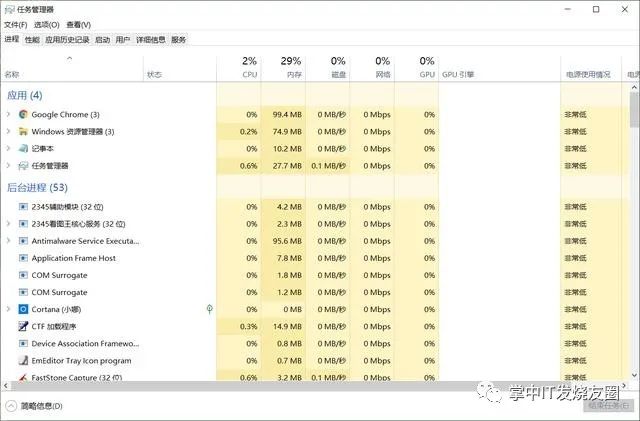Screen dimensions: 640x421
Task: Click the vertical scrollbar down arrow
Action: 634,375
